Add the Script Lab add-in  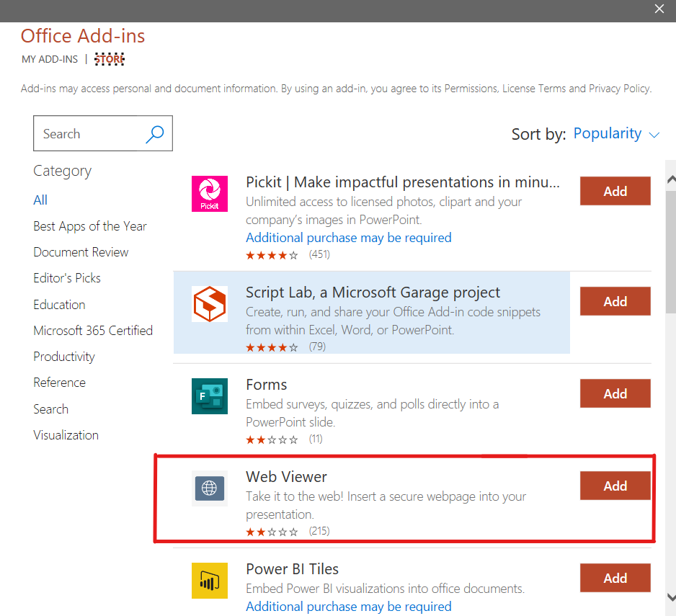[615, 301]
